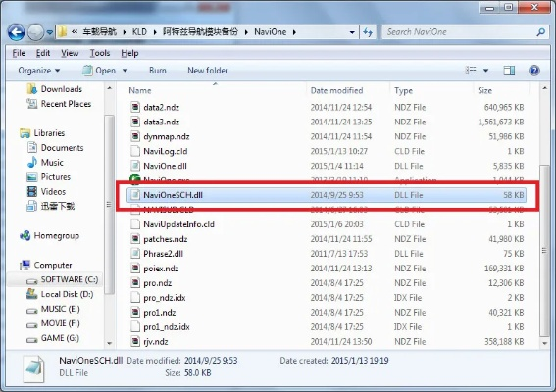Click the Search NaviOne input field
This screenshot has height=392, width=556.
[460, 32]
